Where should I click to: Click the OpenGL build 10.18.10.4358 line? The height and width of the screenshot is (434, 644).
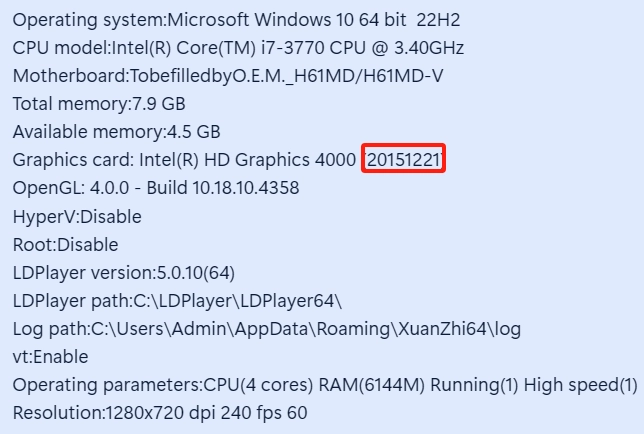(155, 188)
